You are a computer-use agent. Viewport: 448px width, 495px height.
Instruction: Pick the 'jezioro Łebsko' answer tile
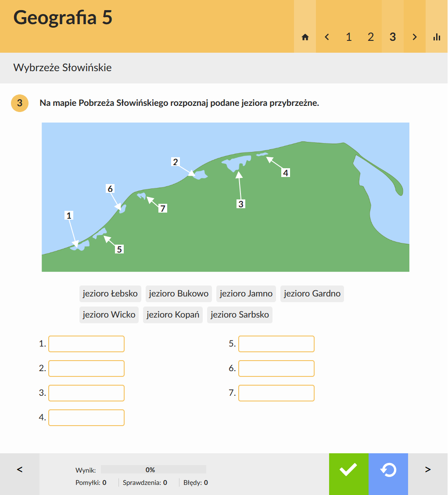[x=110, y=294]
